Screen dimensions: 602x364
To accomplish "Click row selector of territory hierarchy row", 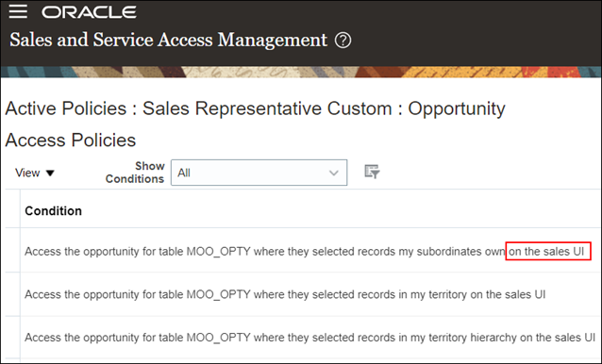I will pos(12,338).
